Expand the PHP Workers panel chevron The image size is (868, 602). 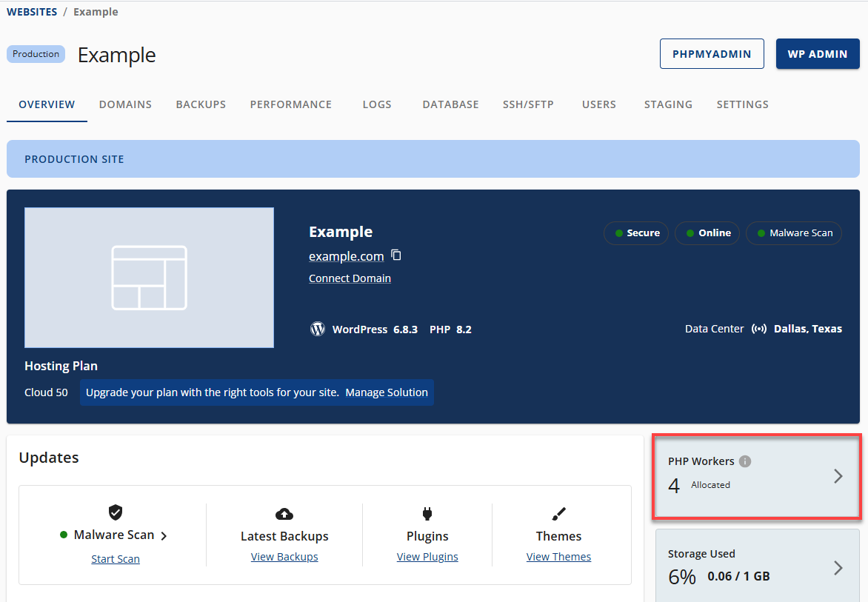(x=838, y=476)
